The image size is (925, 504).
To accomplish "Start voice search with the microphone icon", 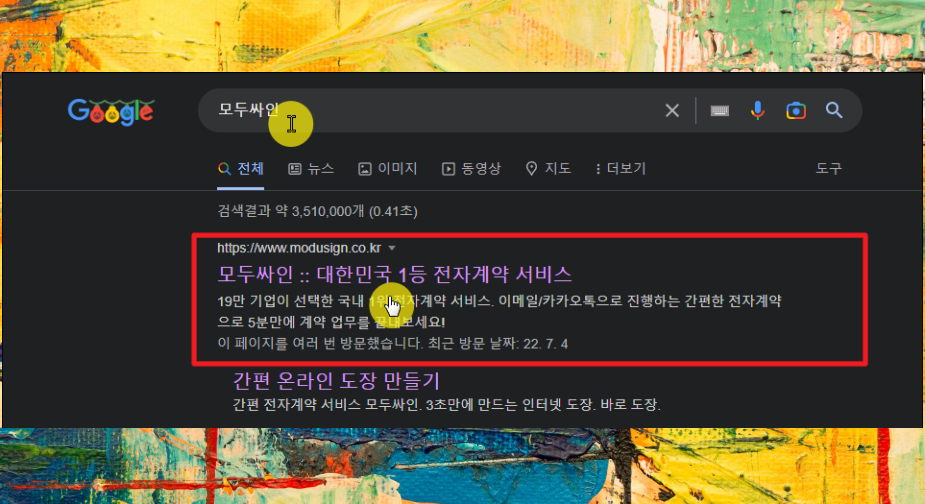I will pyautogui.click(x=757, y=110).
